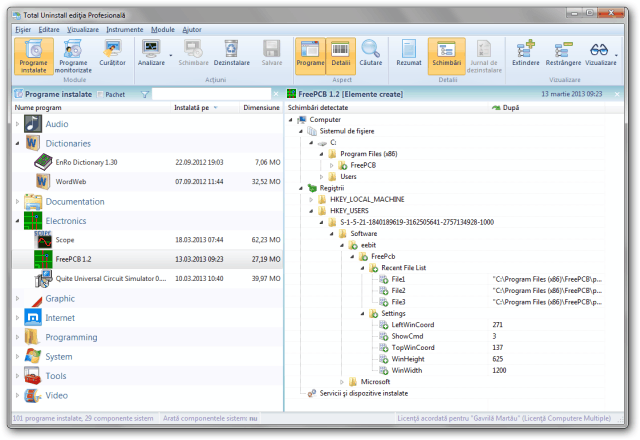The height and width of the screenshot is (440, 640).
Task: Collapse the Recent File List key
Action: [362, 268]
